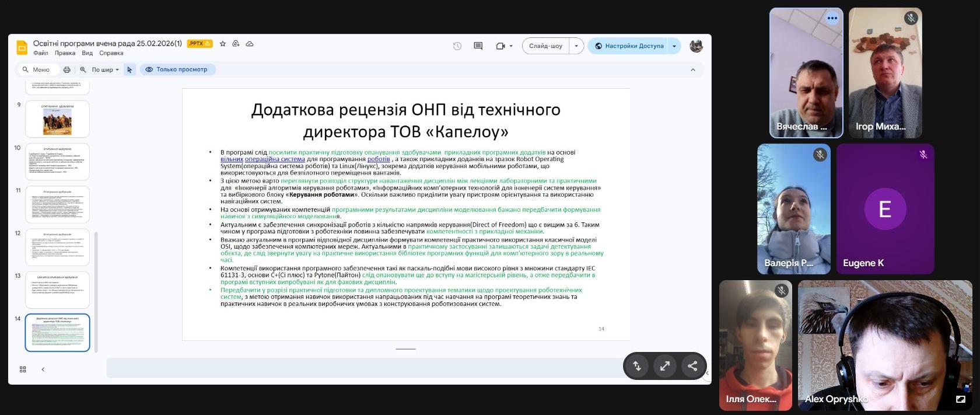Click the роботів hyperlink in slide

pyautogui.click(x=379, y=159)
